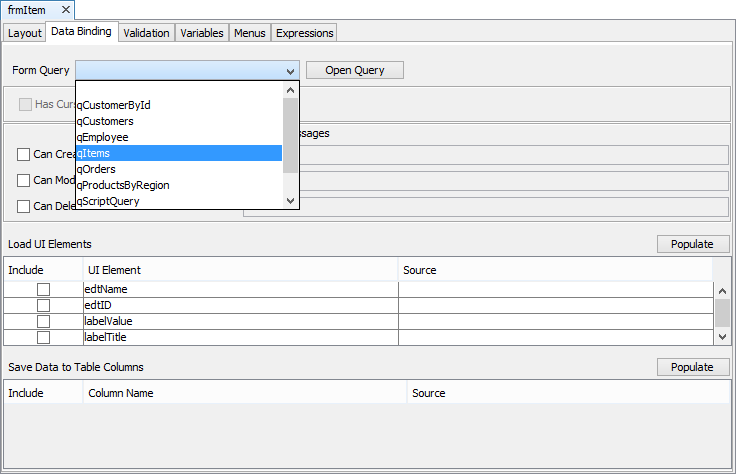
Task: Populate the Save Data to Table Columns
Action: pyautogui.click(x=692, y=367)
